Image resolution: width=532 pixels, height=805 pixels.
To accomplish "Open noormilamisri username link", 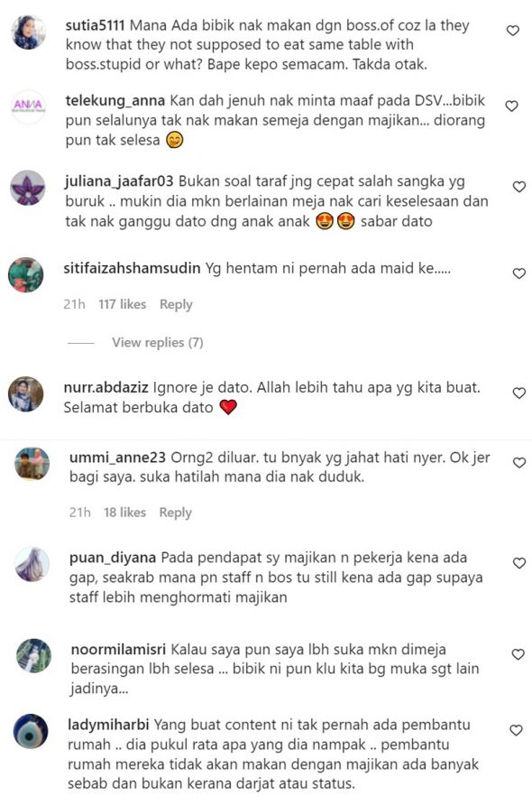I will point(118,650).
